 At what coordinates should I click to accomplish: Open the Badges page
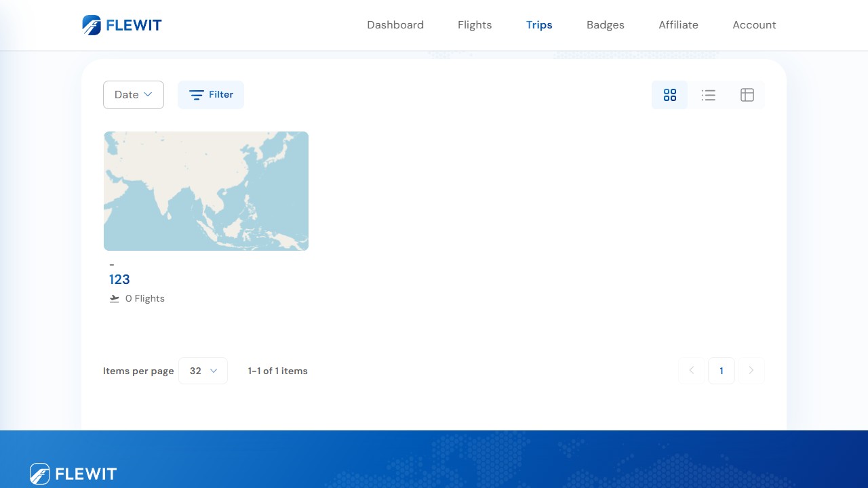coord(606,25)
